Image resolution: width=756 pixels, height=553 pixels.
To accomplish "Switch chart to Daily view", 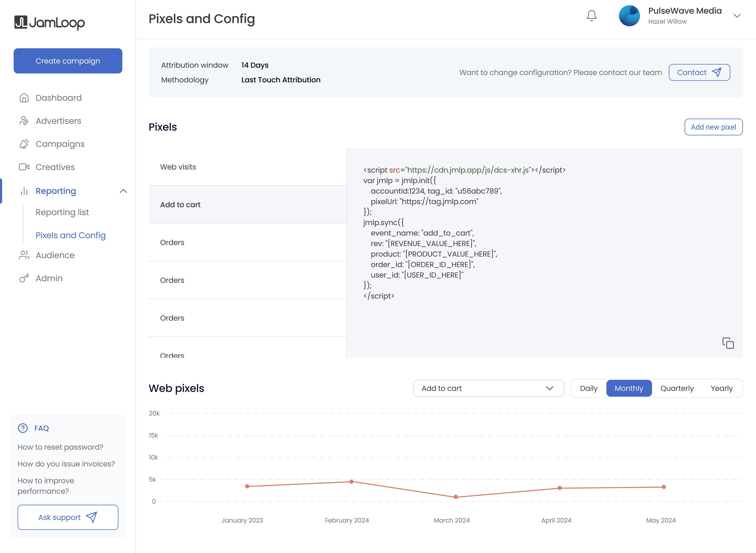I will pyautogui.click(x=589, y=388).
